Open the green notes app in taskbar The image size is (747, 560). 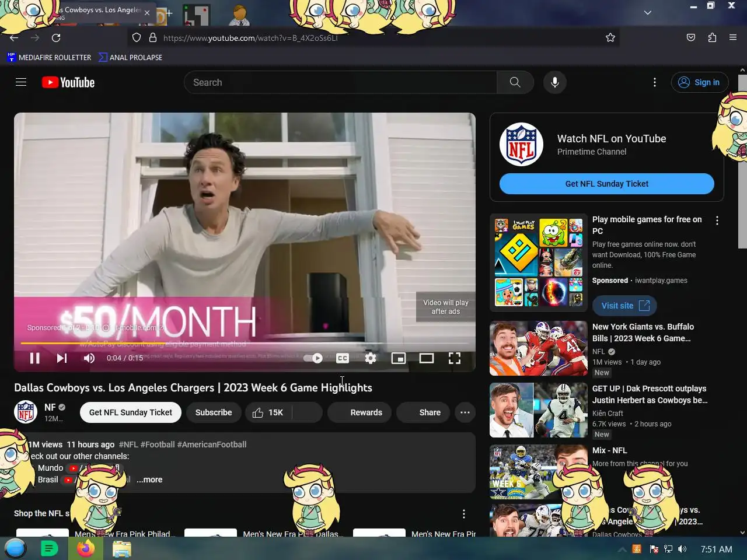click(x=50, y=548)
